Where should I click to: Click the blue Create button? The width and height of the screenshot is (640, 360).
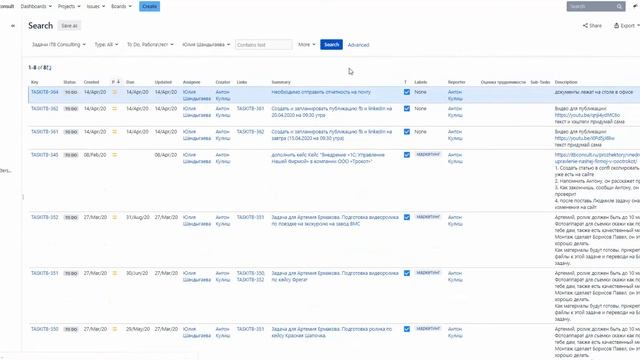[149, 7]
